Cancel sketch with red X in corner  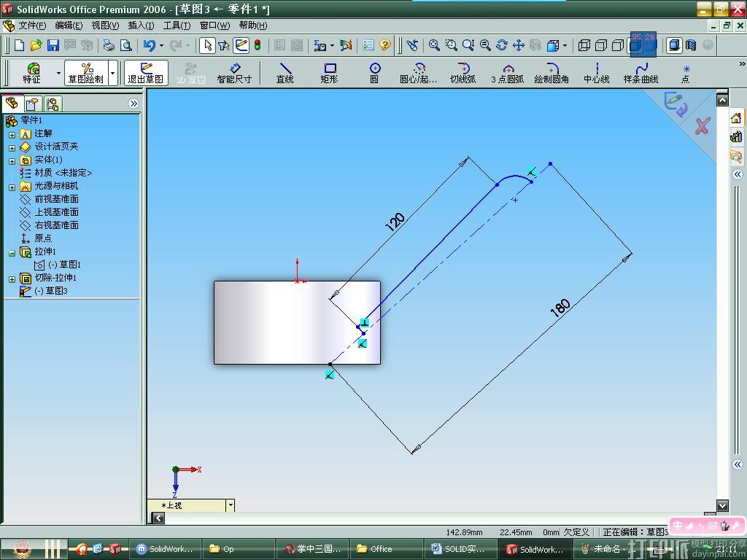click(702, 127)
